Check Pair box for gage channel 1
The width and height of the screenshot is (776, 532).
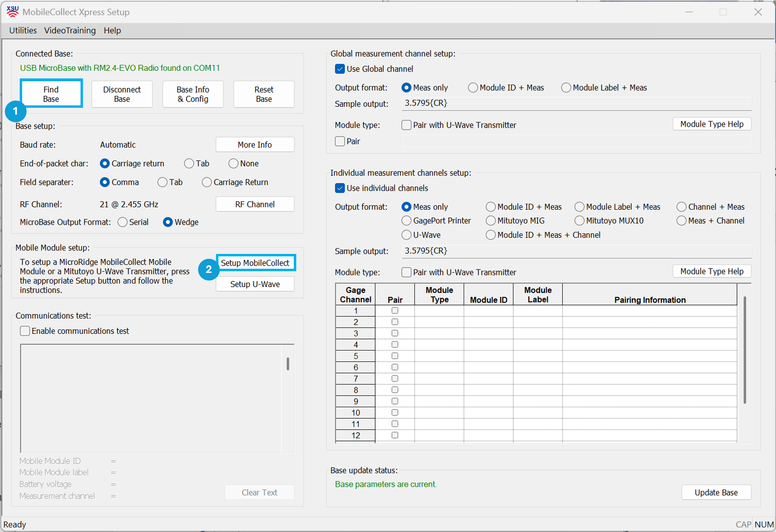395,311
